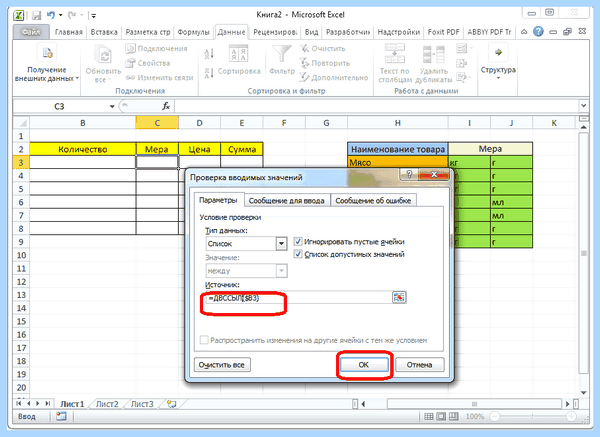The image size is (600, 437).
Task: Click the zoom out minus button
Action: pyautogui.click(x=495, y=416)
